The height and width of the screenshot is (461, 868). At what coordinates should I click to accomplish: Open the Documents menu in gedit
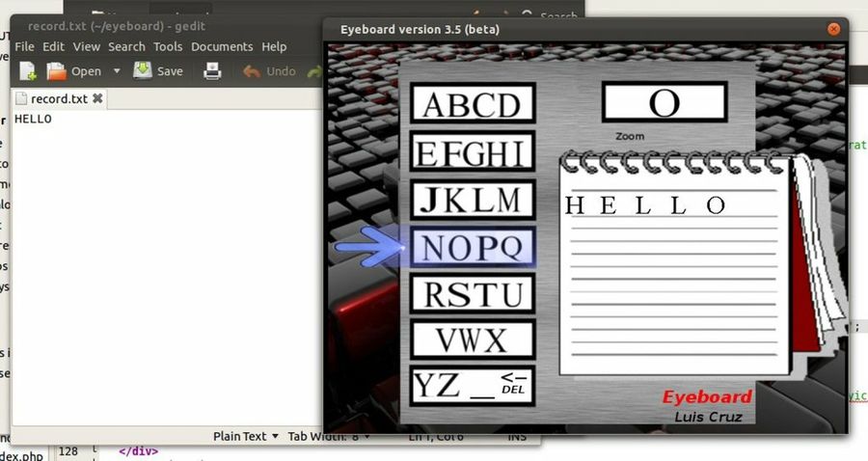point(222,46)
